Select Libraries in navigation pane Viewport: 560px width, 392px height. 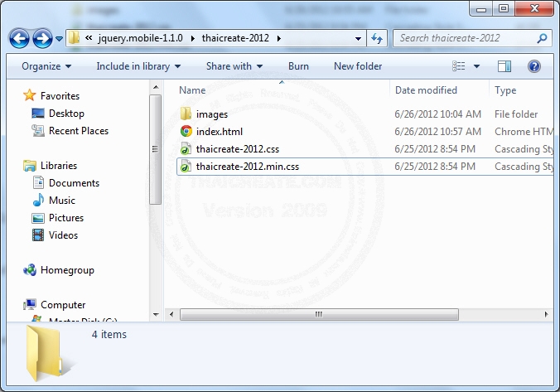(59, 166)
